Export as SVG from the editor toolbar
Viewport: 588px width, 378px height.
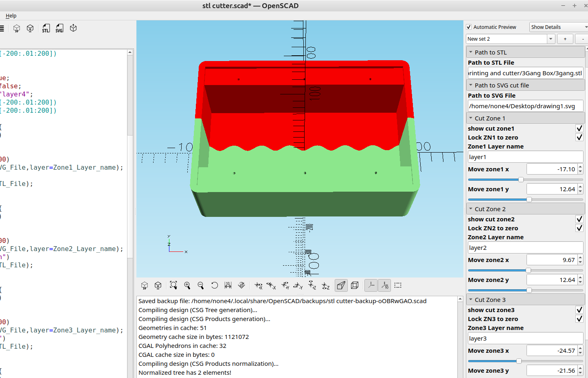tap(59, 28)
